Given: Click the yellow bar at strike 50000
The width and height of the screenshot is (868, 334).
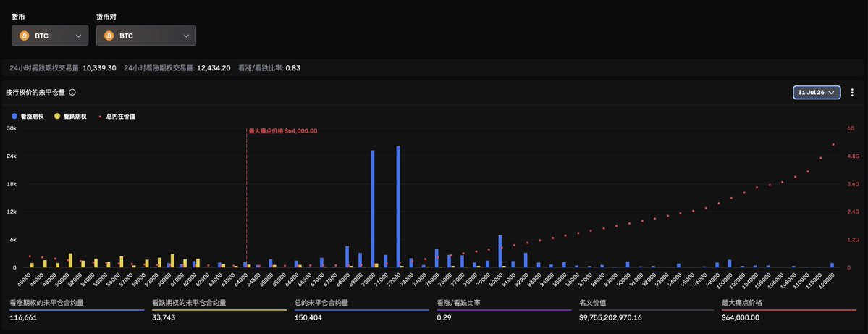Looking at the screenshot, I should 70,260.
